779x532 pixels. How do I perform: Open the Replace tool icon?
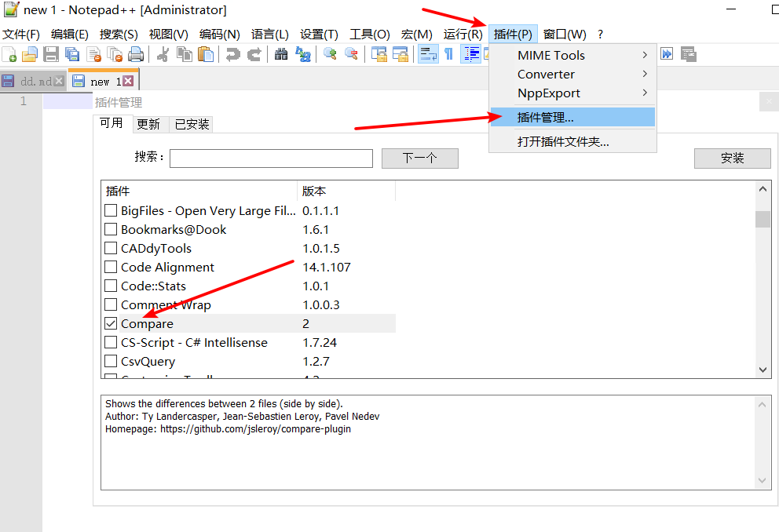(x=302, y=54)
